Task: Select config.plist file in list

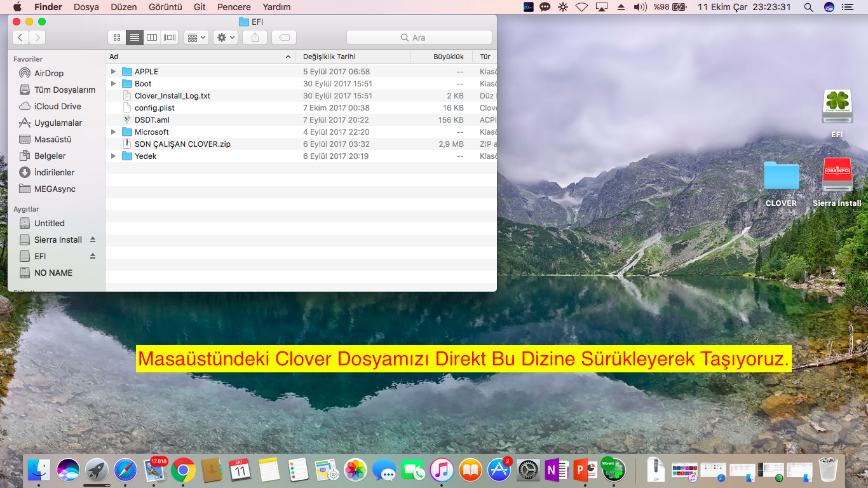Action: (x=154, y=108)
